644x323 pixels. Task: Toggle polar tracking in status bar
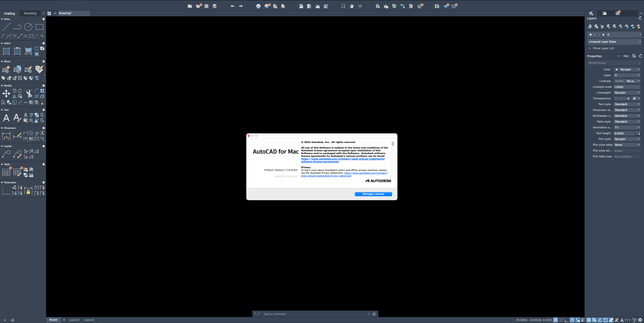[x=572, y=320]
